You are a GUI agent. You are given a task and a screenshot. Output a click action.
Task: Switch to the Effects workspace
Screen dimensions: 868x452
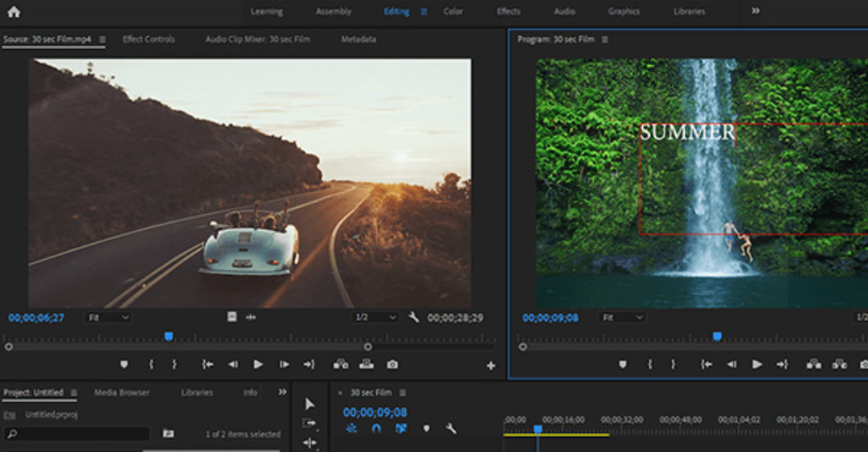[x=508, y=11]
